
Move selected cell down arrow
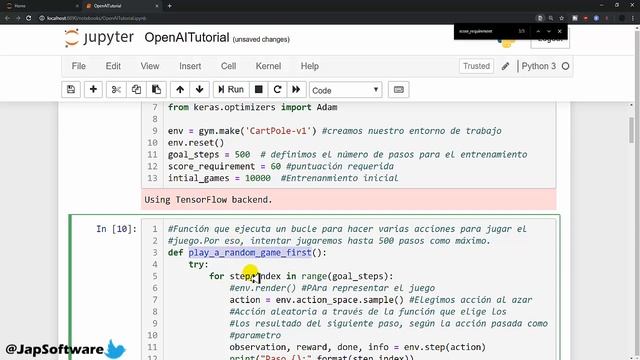(x=200, y=89)
